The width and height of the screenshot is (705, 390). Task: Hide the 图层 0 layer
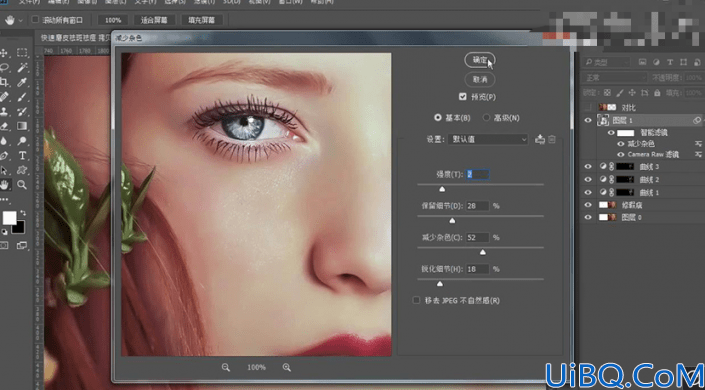point(588,217)
